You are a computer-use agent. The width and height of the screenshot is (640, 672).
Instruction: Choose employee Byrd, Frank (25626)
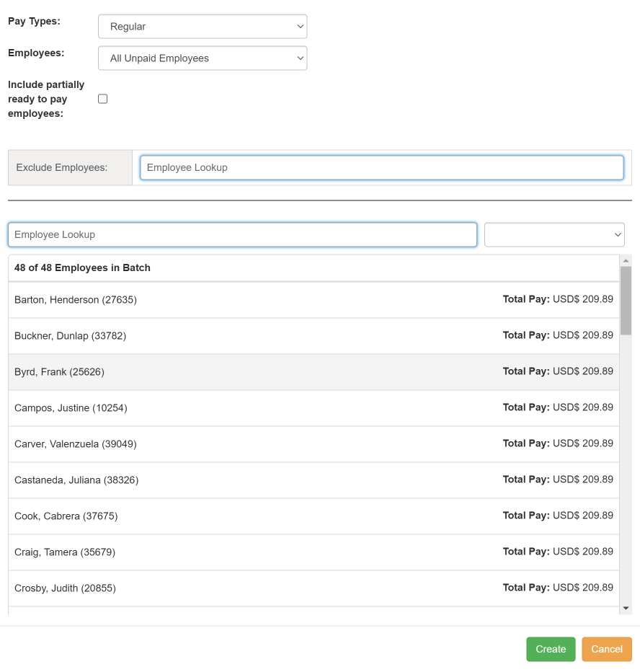click(314, 371)
